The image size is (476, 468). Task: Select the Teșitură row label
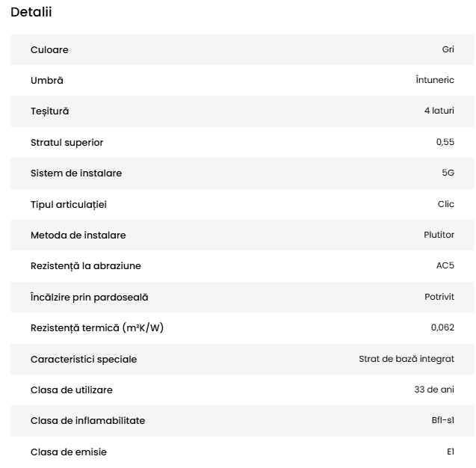pos(49,111)
